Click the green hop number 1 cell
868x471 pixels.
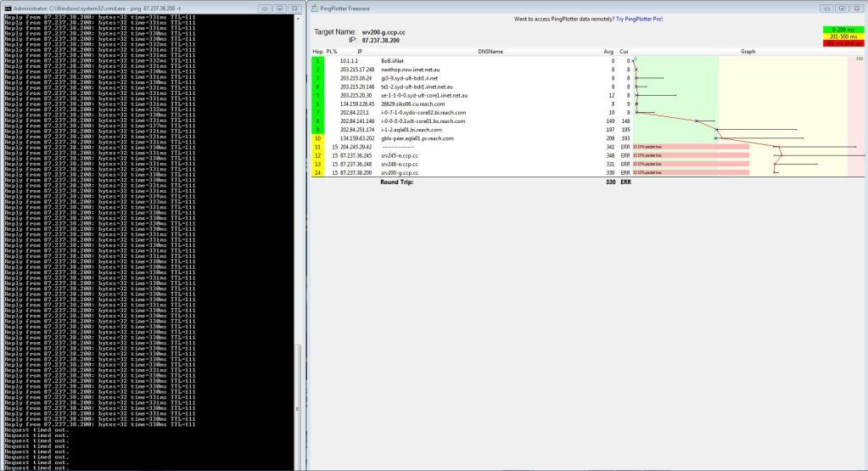(x=317, y=61)
